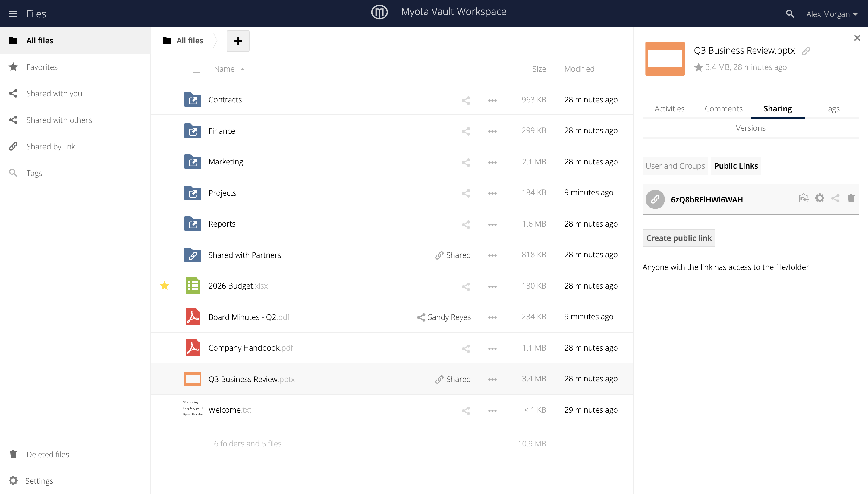Open Favorites in the sidebar
The image size is (868, 494).
pos(75,67)
